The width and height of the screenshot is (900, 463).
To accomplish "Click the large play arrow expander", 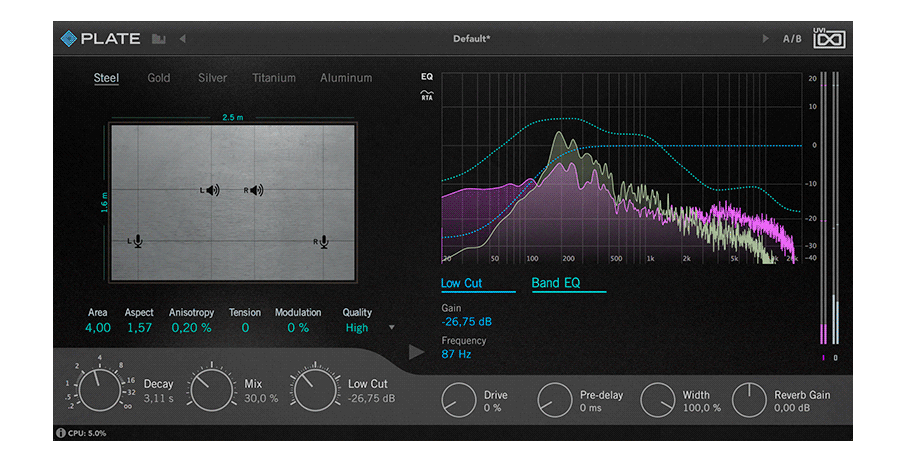I will pyautogui.click(x=417, y=352).
